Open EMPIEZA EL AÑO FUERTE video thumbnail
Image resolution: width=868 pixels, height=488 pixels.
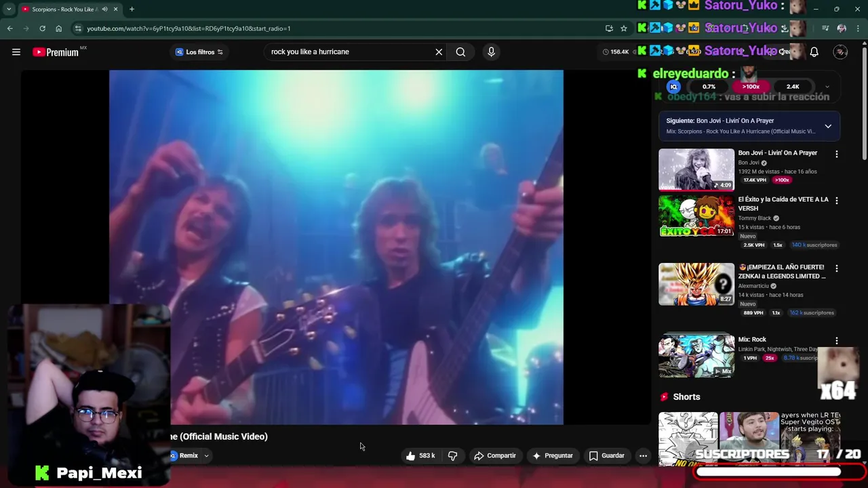tap(696, 284)
